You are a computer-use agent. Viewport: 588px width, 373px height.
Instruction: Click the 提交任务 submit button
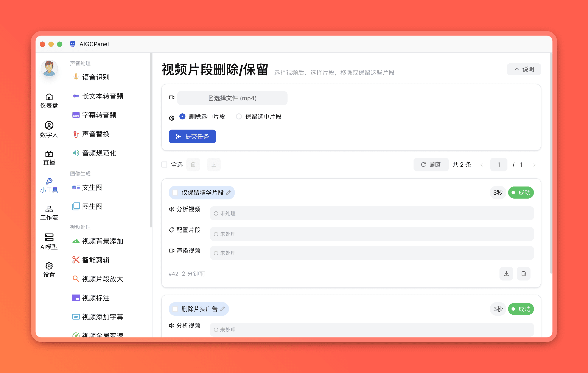click(x=192, y=136)
